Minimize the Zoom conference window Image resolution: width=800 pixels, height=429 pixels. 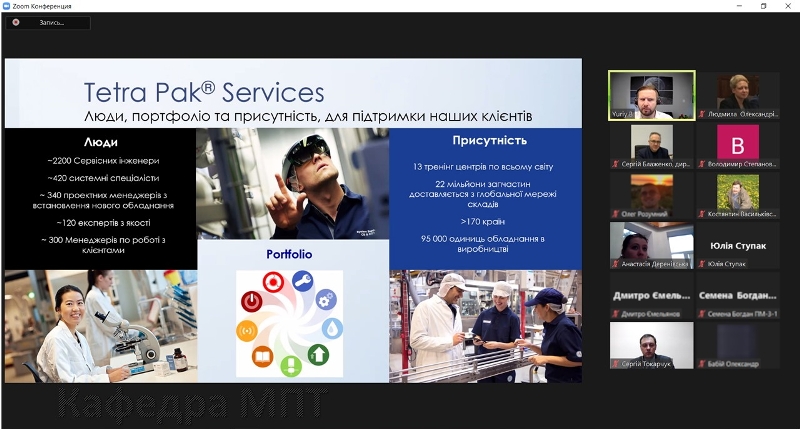tap(739, 6)
